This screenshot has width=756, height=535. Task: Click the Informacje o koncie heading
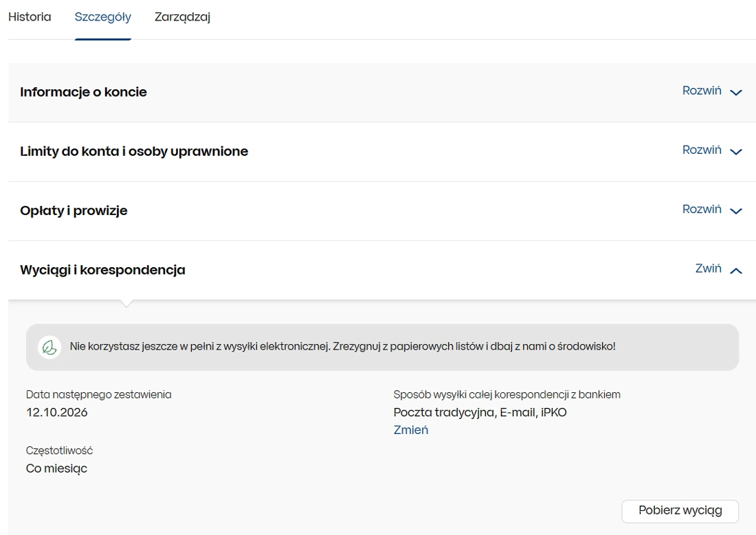(x=83, y=92)
